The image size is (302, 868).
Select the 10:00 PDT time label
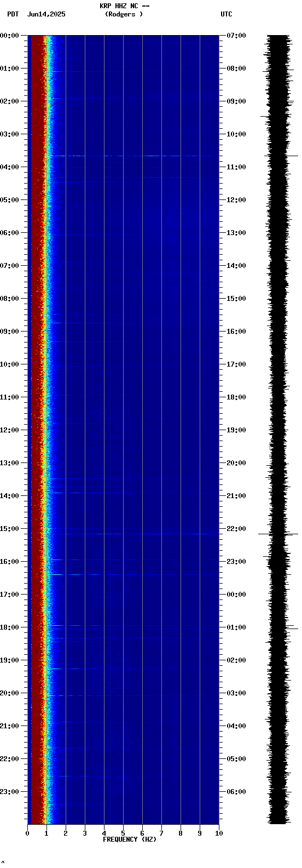pyautogui.click(x=9, y=364)
